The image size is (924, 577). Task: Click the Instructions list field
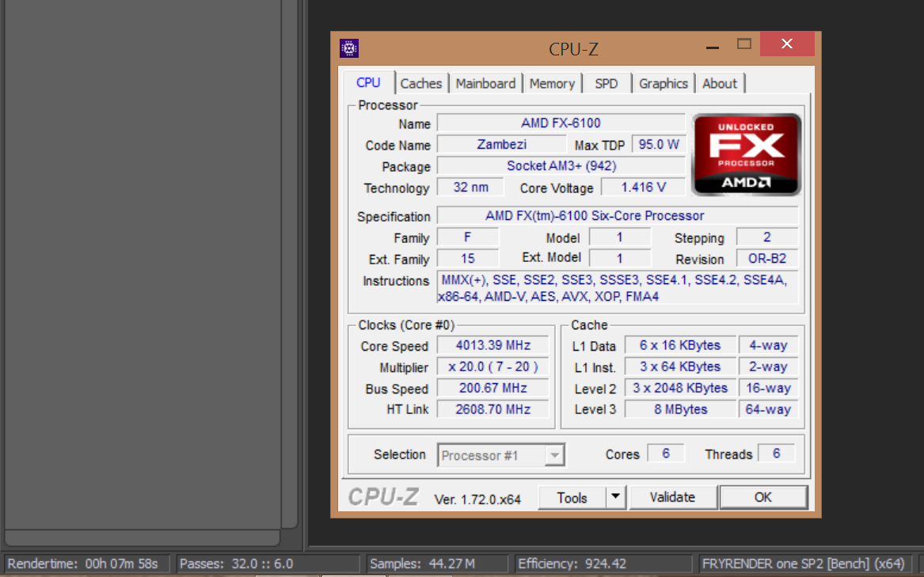617,288
